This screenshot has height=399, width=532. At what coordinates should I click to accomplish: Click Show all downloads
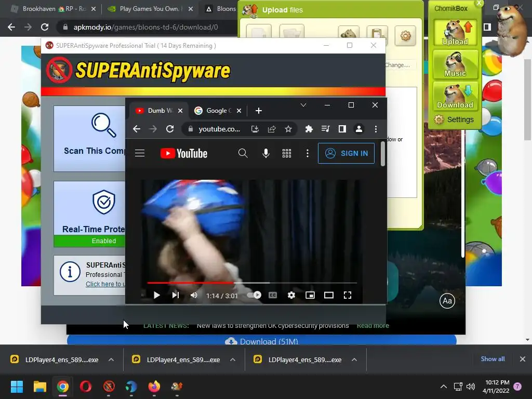(x=493, y=359)
